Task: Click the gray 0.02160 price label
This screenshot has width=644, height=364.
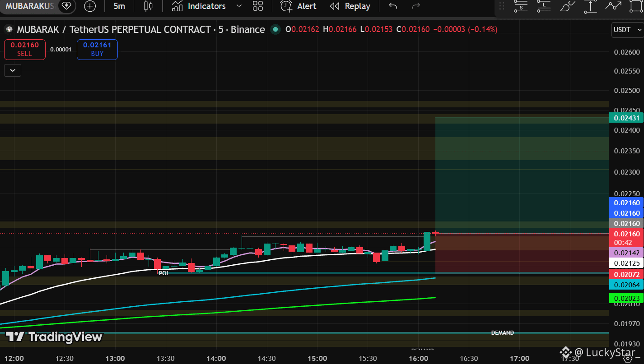Action: click(626, 224)
